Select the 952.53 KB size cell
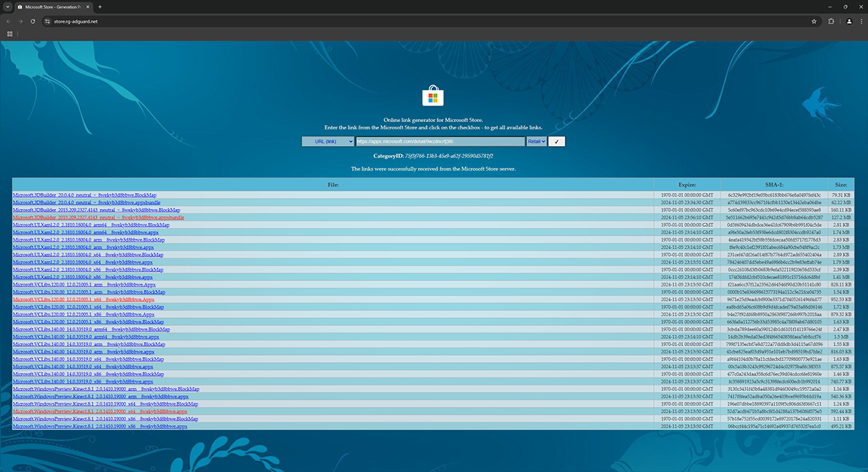Image resolution: width=868 pixels, height=472 pixels. [842, 299]
